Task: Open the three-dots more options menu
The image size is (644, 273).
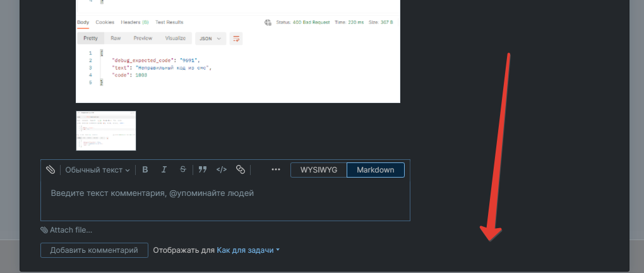Action: click(275, 170)
